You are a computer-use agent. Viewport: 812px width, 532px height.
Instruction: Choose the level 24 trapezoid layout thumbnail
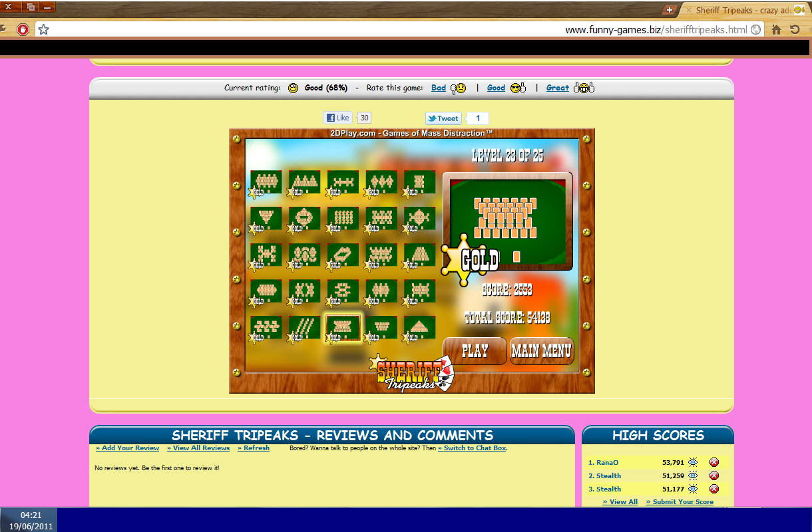[x=381, y=328]
